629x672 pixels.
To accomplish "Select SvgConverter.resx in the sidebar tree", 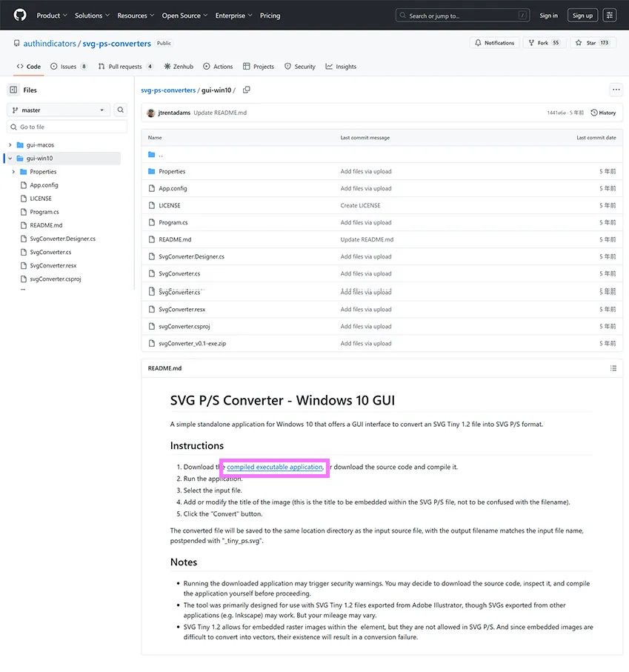I will pyautogui.click(x=53, y=265).
